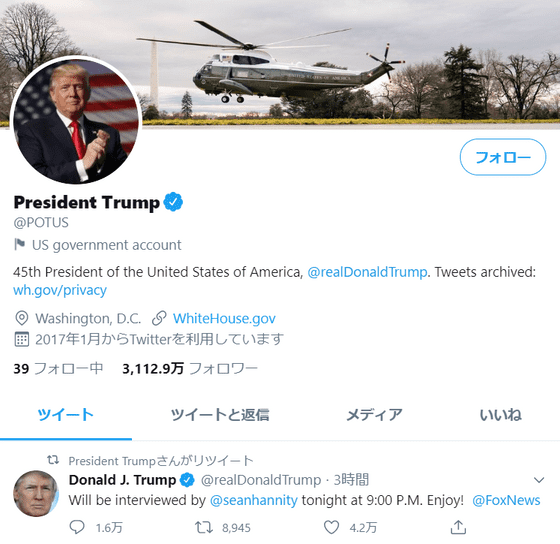Expand the tweet options chevron menu
The image size is (560, 544).
539,480
